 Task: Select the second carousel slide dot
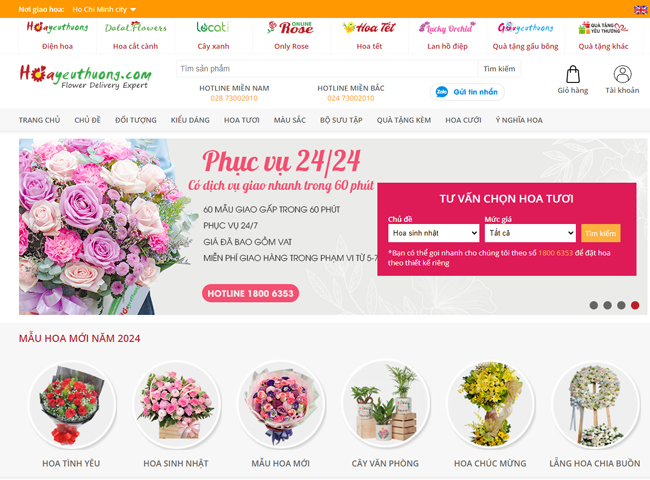click(607, 305)
